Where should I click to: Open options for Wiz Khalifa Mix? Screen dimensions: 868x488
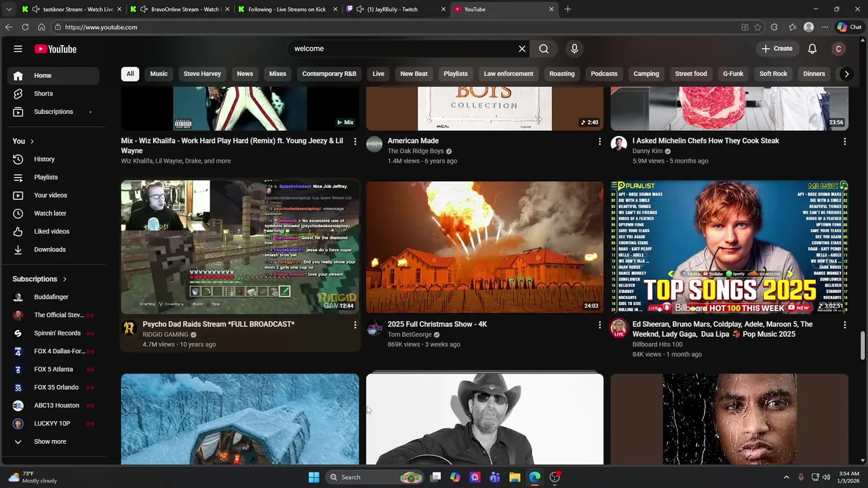pyautogui.click(x=355, y=142)
